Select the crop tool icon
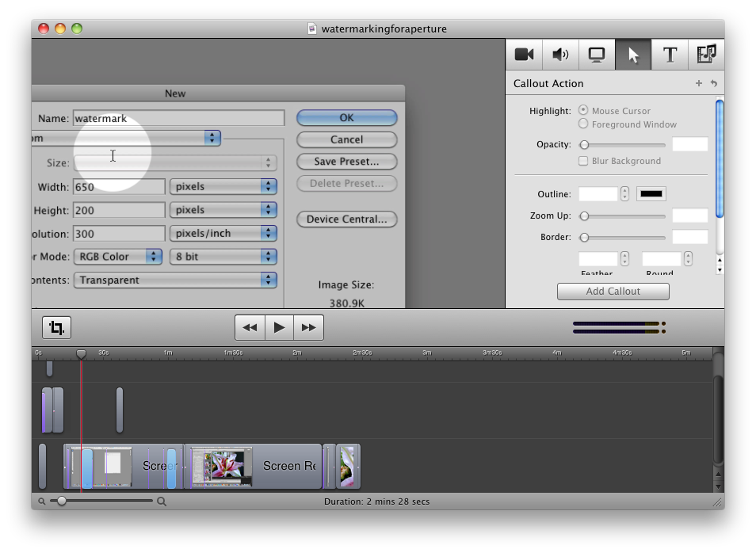 point(56,327)
